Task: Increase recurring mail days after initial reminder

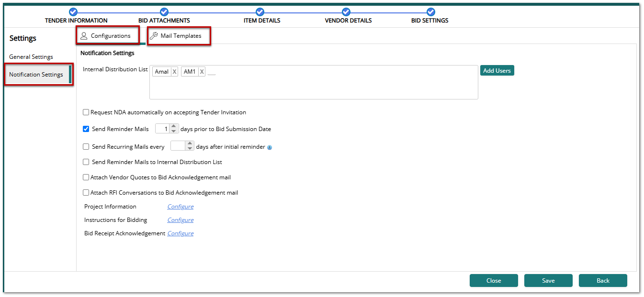Action: [x=190, y=143]
